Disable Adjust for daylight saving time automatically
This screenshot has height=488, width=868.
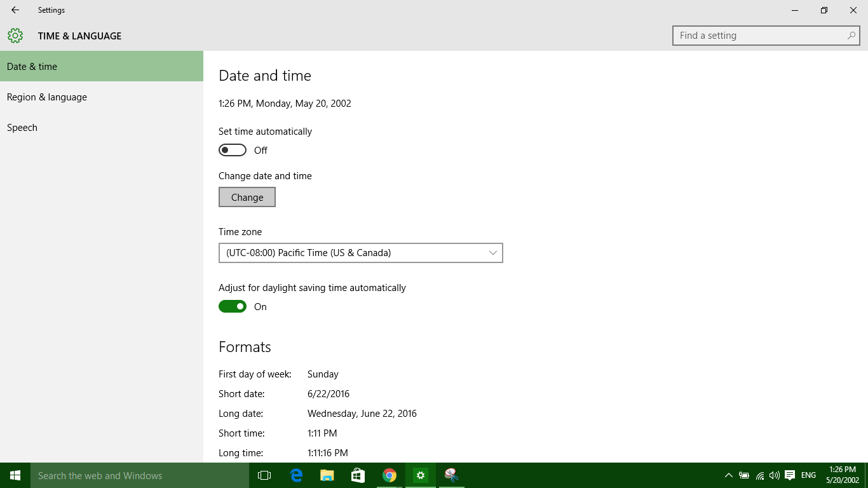coord(232,306)
